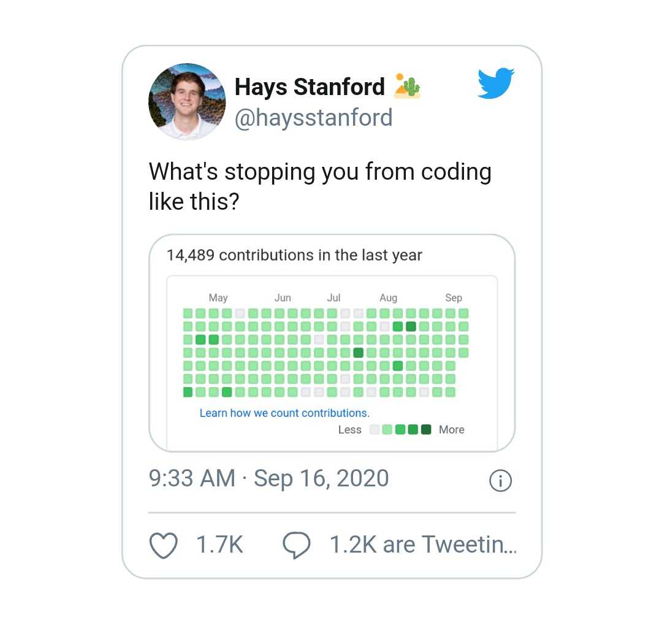Select the gray legend swatch next to Less
The image size is (662, 644).
coord(375,429)
